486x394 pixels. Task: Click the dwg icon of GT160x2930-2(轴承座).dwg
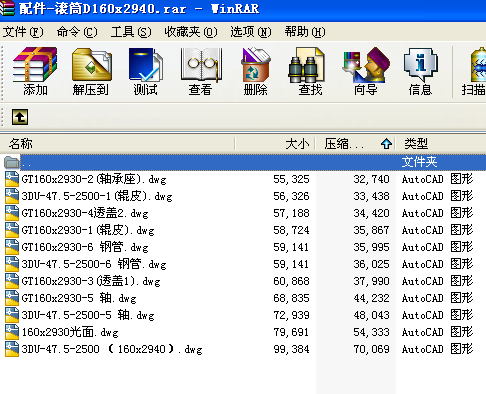(x=12, y=179)
